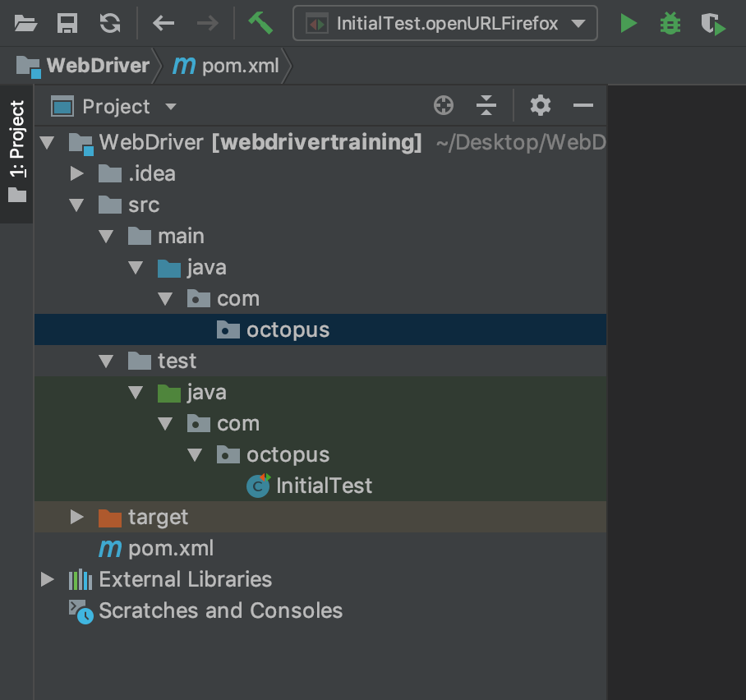Click the Synchronize refresh icon
This screenshot has height=700, width=746.
[x=109, y=23]
